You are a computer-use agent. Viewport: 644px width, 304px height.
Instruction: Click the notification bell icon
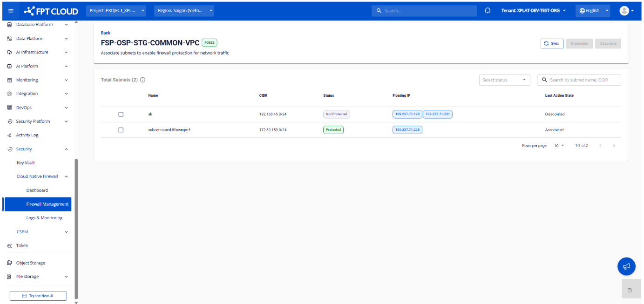[x=488, y=11]
